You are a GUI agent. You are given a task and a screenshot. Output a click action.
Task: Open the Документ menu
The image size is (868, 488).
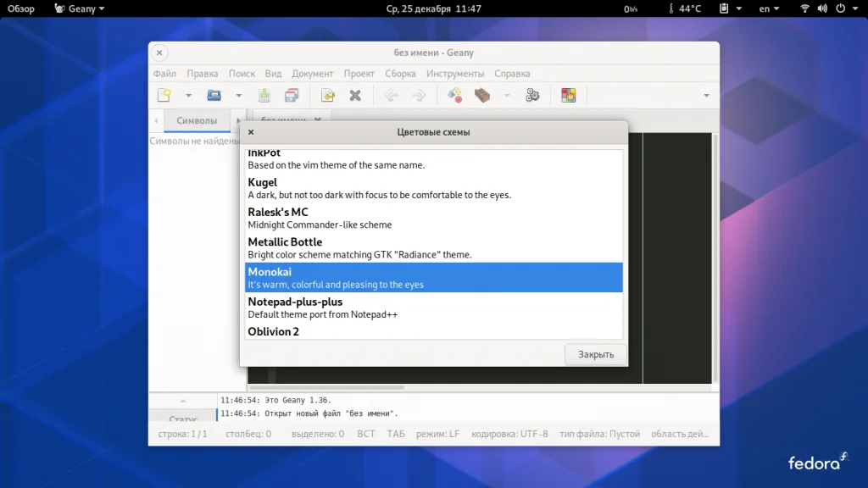pos(312,74)
